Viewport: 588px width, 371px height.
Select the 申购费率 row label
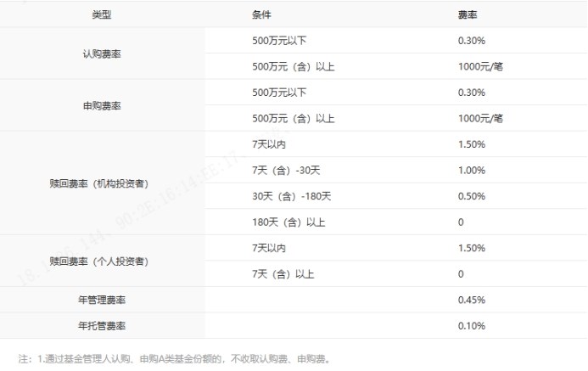point(101,105)
